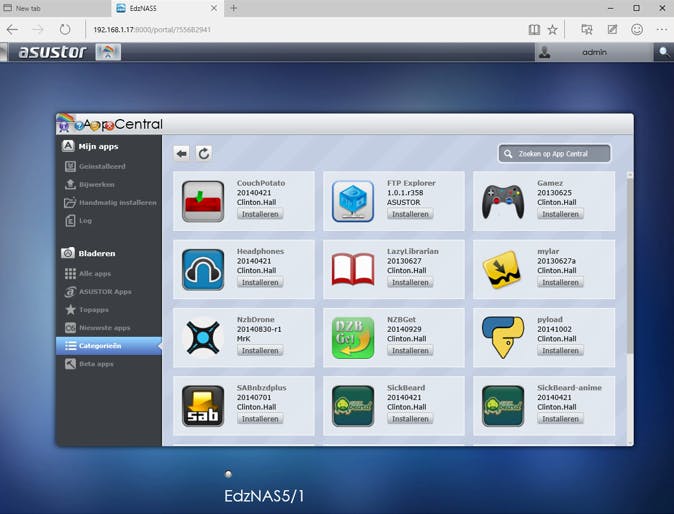This screenshot has height=514, width=674.
Task: Click the desktop page indicator dot
Action: click(228, 474)
